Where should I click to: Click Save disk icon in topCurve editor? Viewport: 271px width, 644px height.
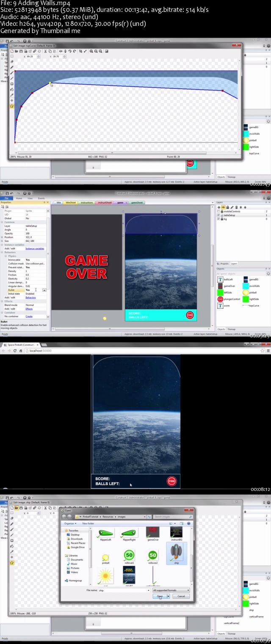pyautogui.click(x=21, y=51)
